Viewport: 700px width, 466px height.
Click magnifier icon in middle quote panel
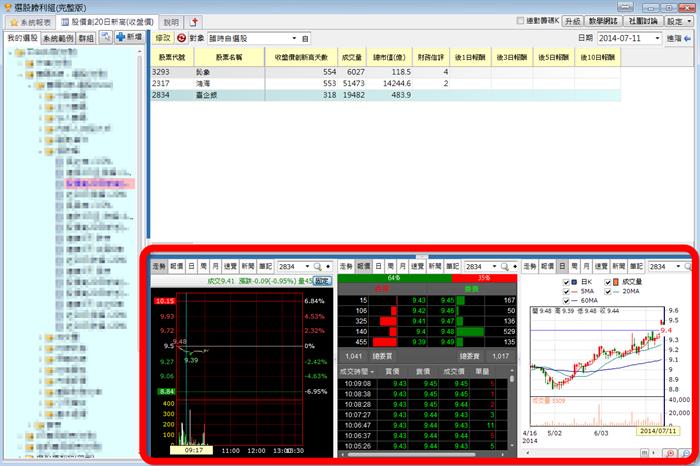point(503,267)
